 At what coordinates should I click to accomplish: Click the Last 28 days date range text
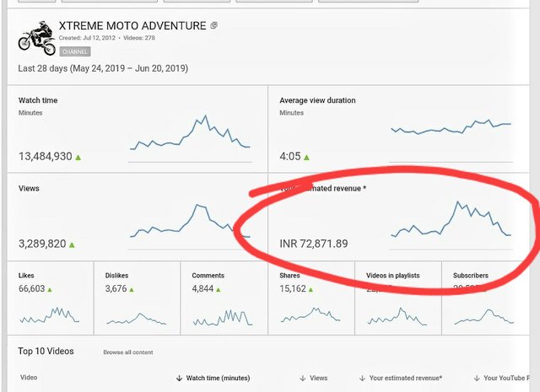pos(103,68)
